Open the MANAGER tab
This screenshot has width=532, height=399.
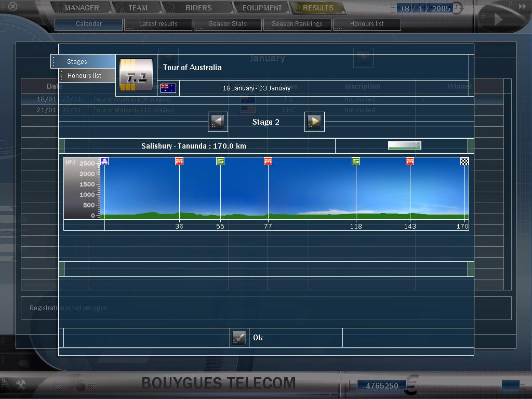pos(82,8)
